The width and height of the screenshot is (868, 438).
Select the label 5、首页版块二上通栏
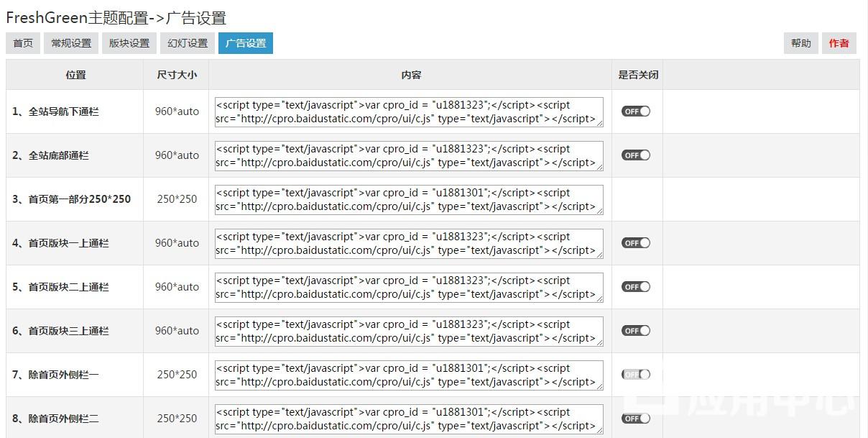60,287
